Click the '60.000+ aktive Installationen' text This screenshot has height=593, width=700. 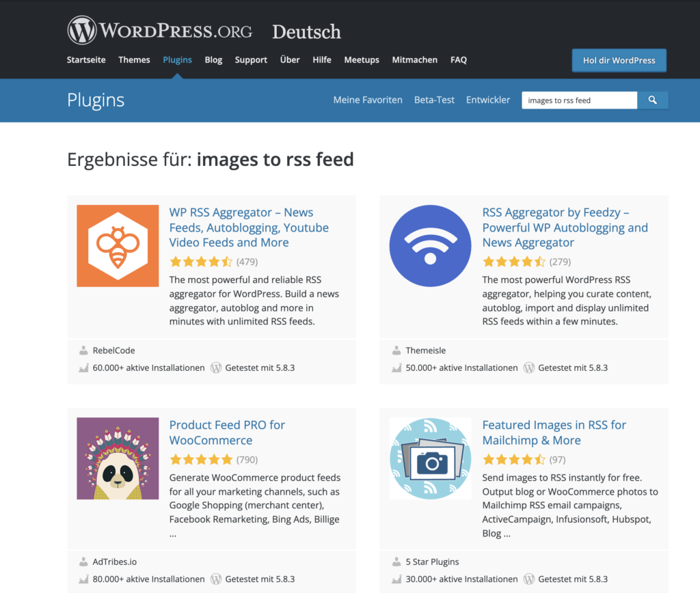[x=148, y=368]
